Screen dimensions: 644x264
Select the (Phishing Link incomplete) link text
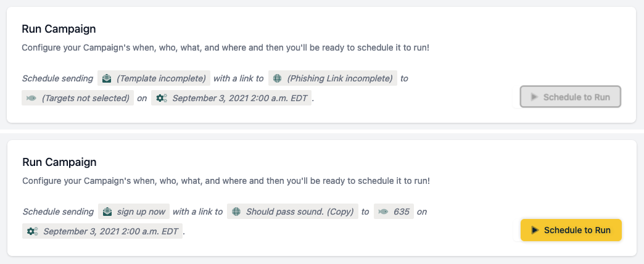[340, 78]
